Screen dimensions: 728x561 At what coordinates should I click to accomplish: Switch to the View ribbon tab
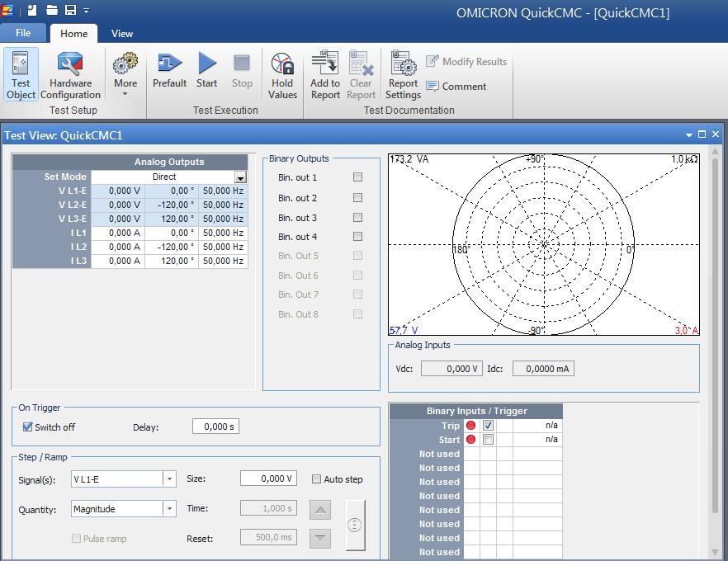(122, 33)
